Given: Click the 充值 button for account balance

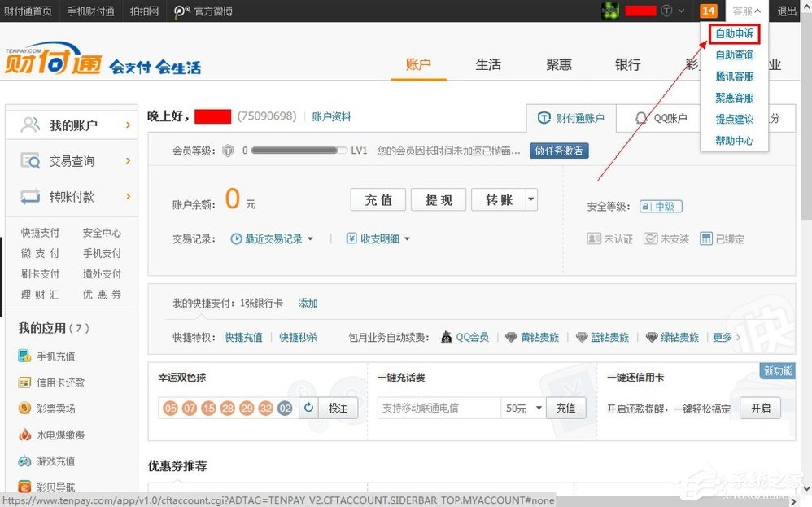Looking at the screenshot, I should pos(378,199).
